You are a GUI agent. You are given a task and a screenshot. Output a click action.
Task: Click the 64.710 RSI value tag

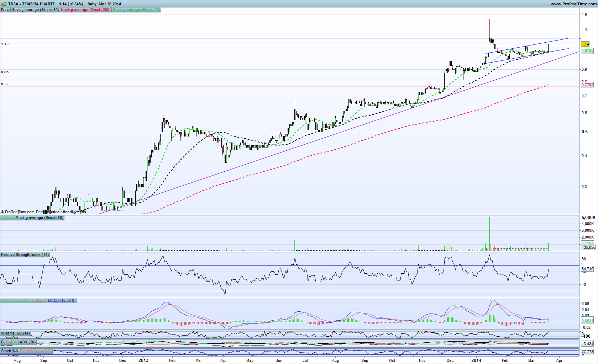point(587,269)
